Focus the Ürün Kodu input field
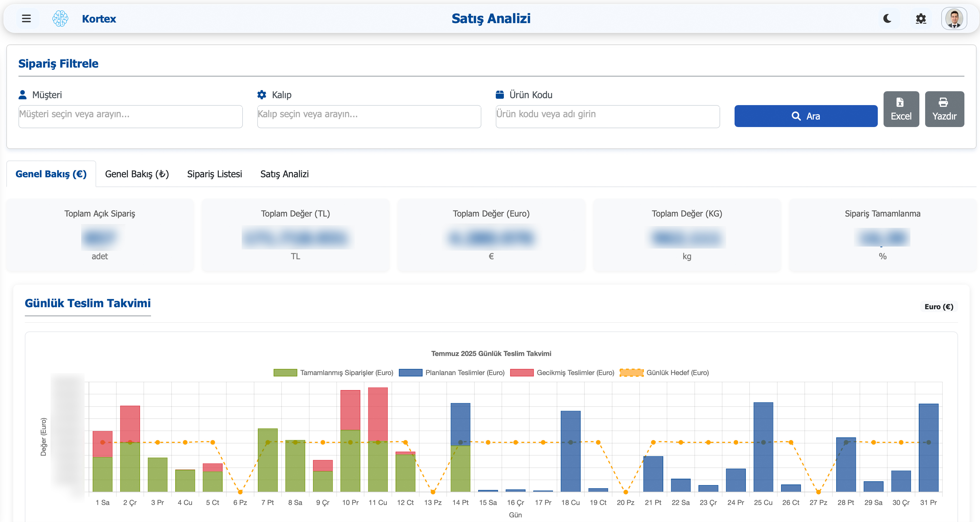The image size is (980, 522). pyautogui.click(x=607, y=116)
